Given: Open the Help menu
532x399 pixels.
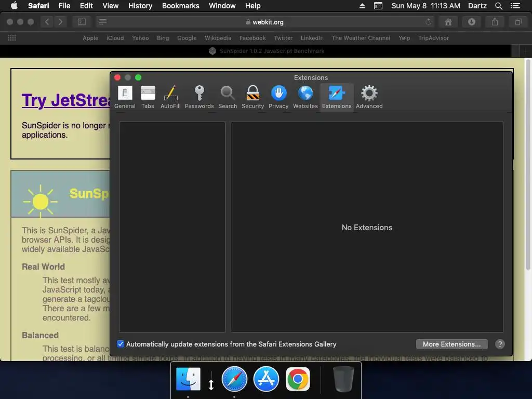Looking at the screenshot, I should click(x=253, y=6).
